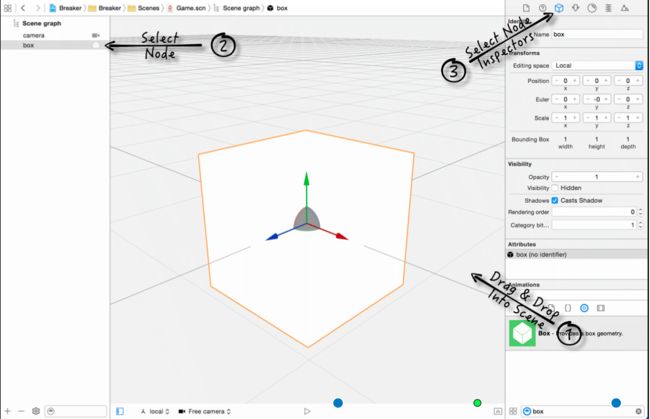Open the Attributes inspector icon

coord(575,8)
